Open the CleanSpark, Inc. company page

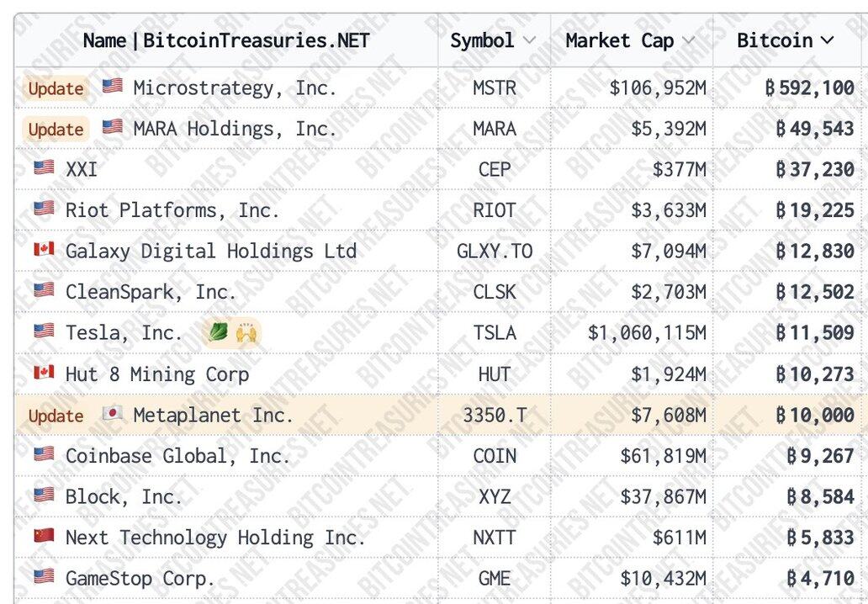coord(151,292)
